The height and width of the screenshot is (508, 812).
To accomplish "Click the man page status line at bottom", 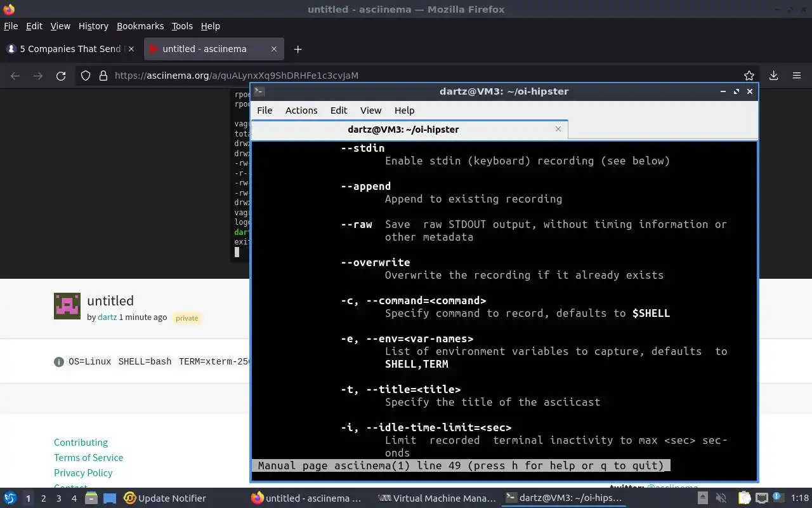I will (461, 465).
